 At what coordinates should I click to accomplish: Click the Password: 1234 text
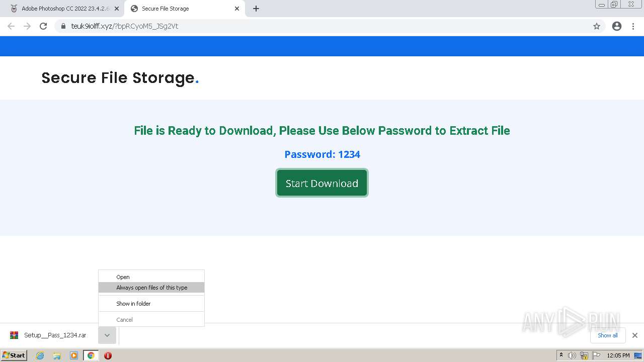[x=322, y=154]
